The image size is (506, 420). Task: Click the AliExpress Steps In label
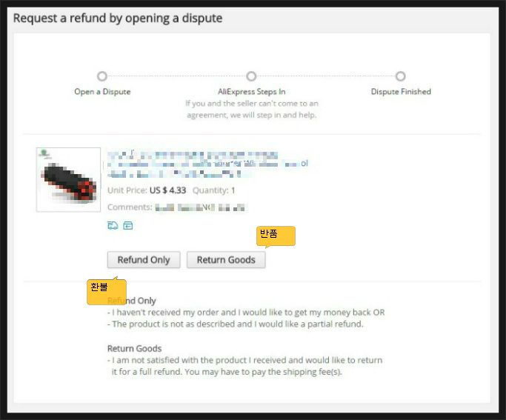252,92
